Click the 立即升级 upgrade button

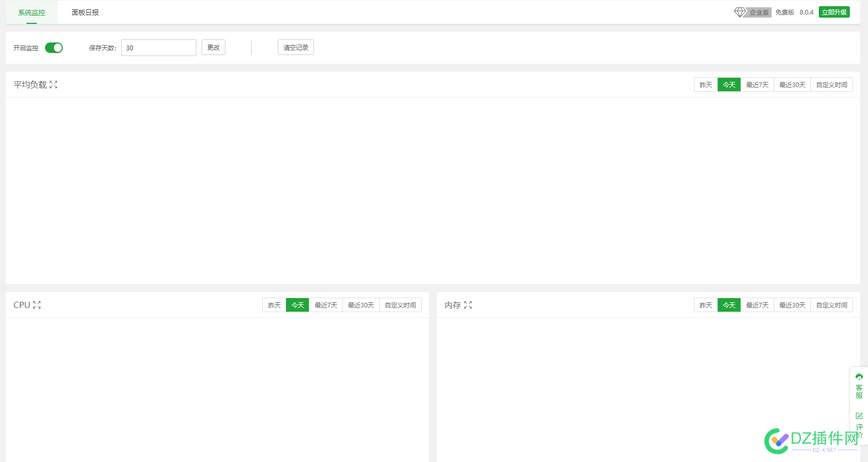click(834, 12)
